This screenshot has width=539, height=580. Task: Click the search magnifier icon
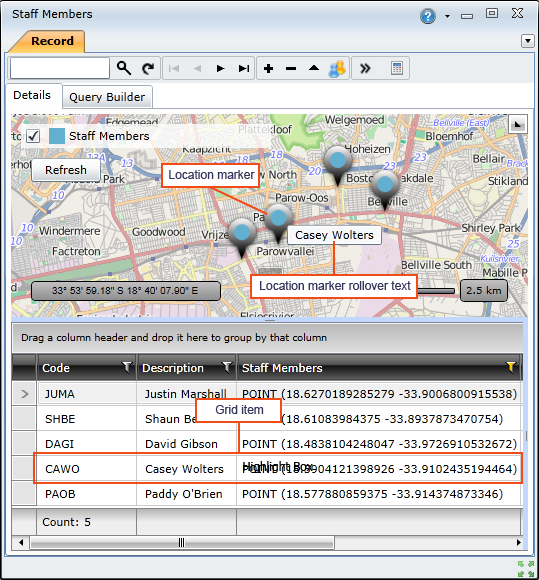click(124, 68)
